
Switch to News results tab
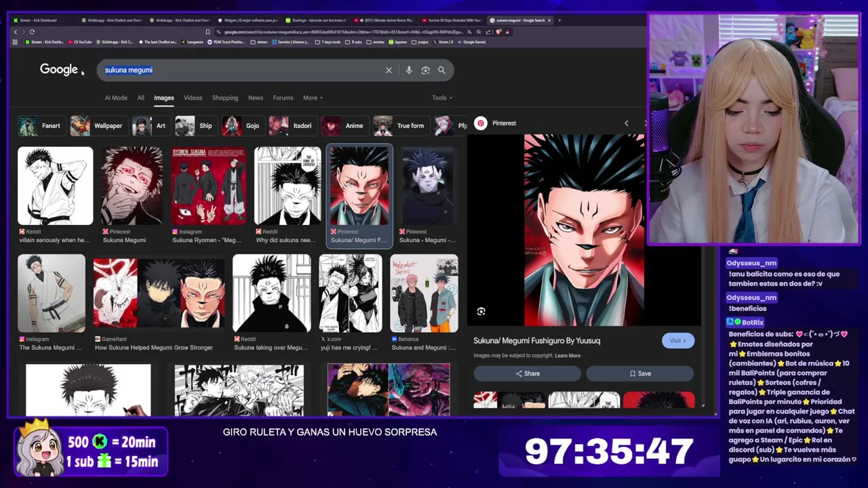(256, 98)
